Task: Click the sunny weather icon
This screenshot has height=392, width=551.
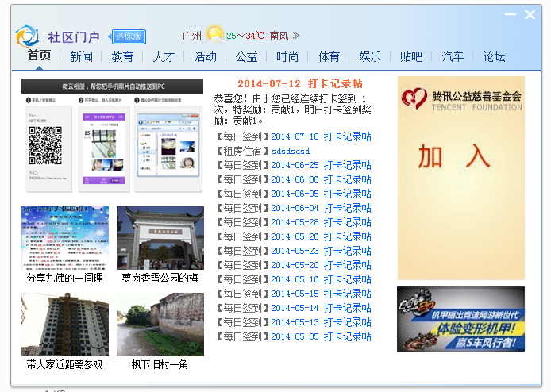Action: (x=214, y=34)
